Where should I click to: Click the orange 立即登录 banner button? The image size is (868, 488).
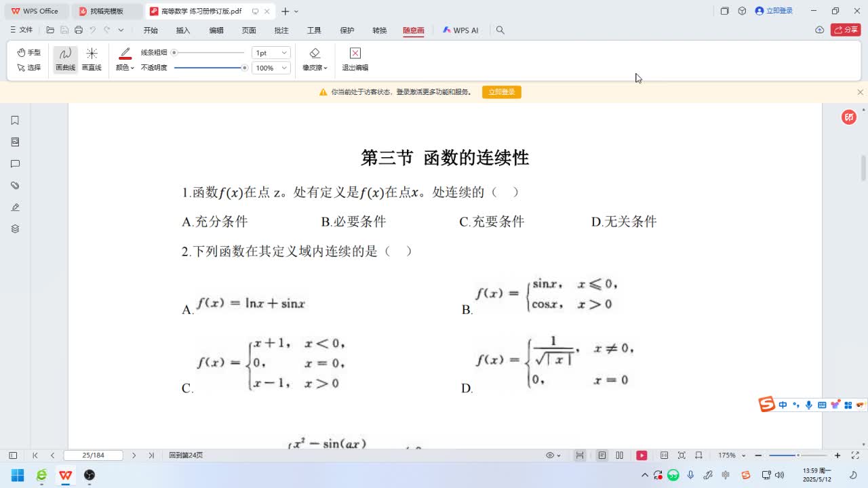(x=501, y=92)
